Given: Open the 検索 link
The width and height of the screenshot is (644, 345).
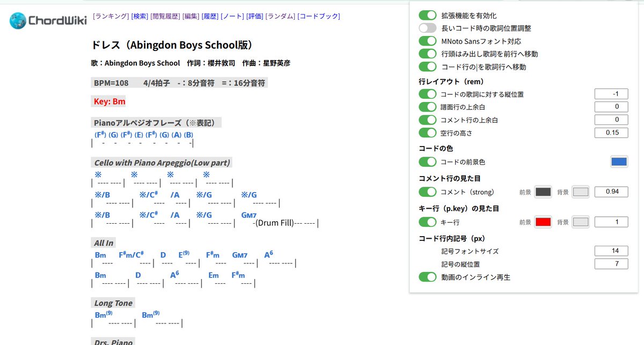Looking at the screenshot, I should click(x=140, y=16).
